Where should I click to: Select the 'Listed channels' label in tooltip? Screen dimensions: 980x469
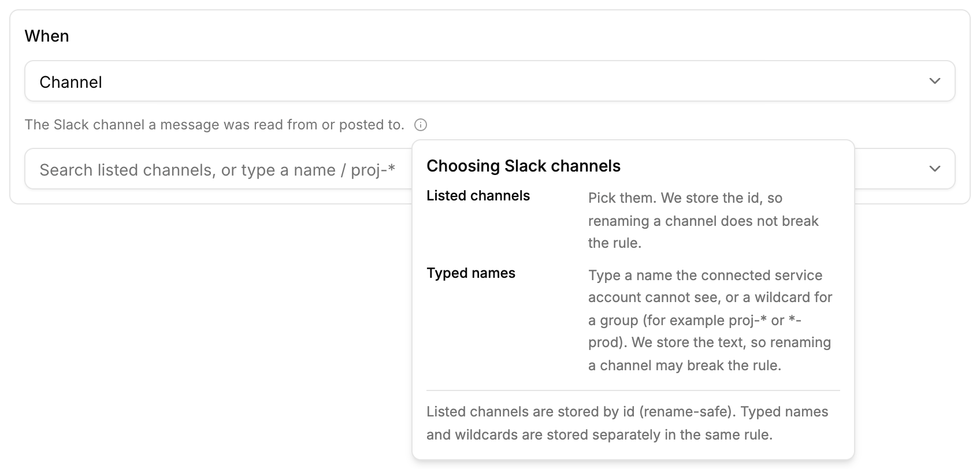pyautogui.click(x=478, y=196)
